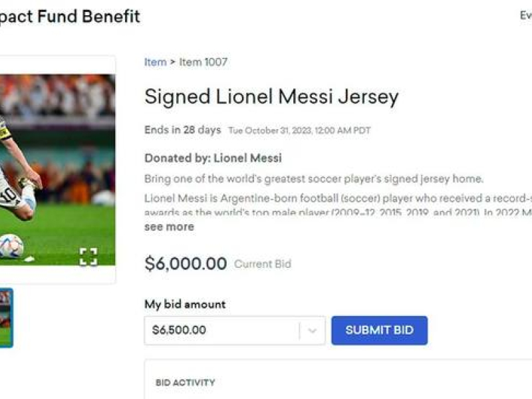Click the 'Signed Lionel Messi Jersey' title
Image resolution: width=532 pixels, height=399 pixels.
coord(271,97)
